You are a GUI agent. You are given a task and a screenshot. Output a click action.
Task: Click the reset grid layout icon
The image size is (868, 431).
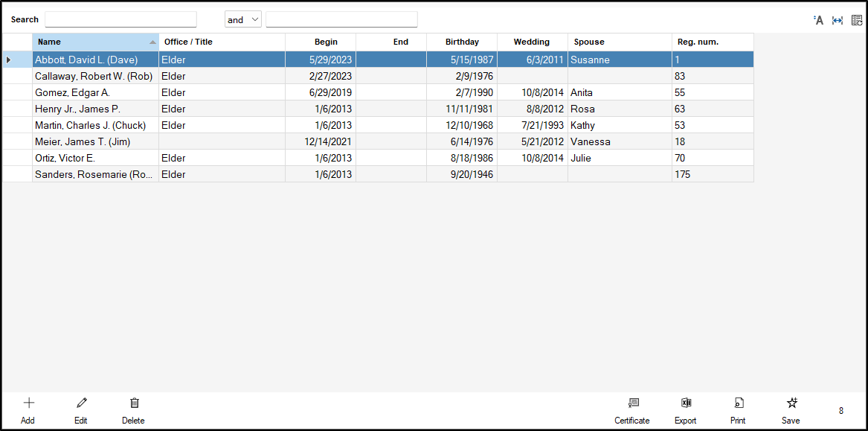[857, 20]
